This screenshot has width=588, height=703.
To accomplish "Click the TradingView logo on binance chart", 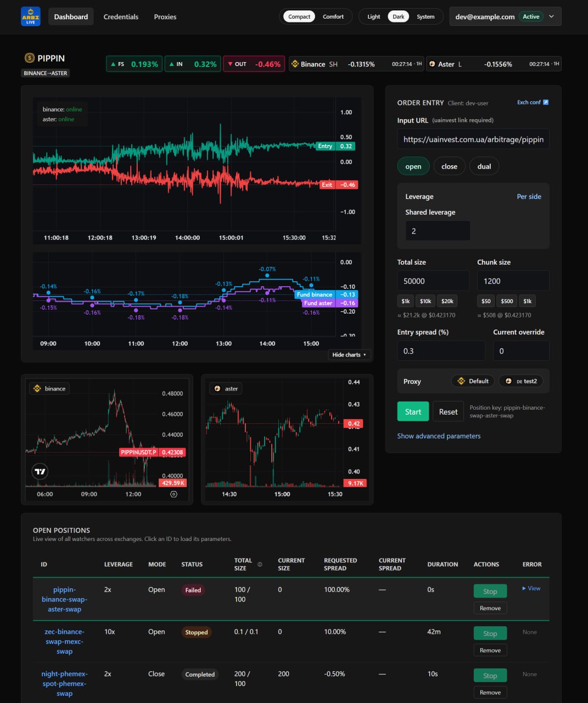I will 40,471.
